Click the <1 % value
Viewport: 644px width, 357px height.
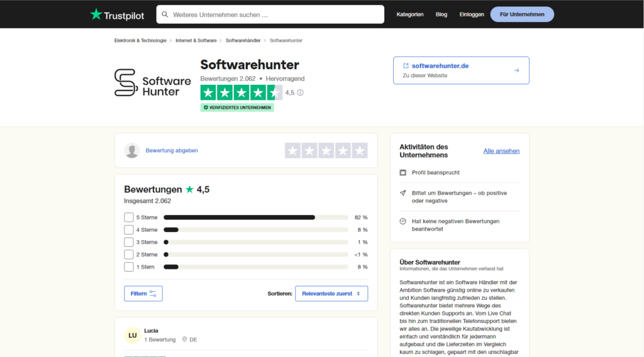pos(361,255)
